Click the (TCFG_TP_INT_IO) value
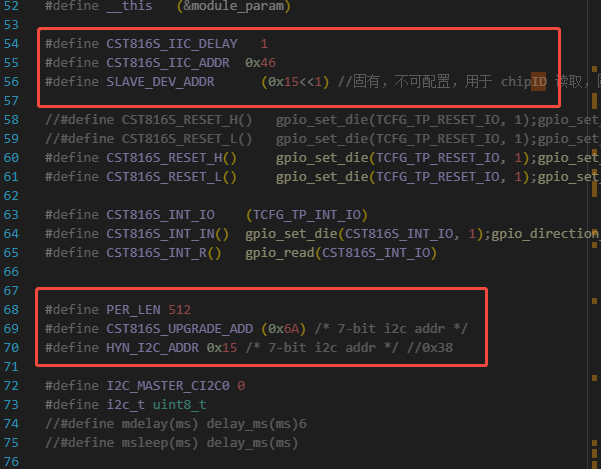The width and height of the screenshot is (601, 469). (x=307, y=215)
